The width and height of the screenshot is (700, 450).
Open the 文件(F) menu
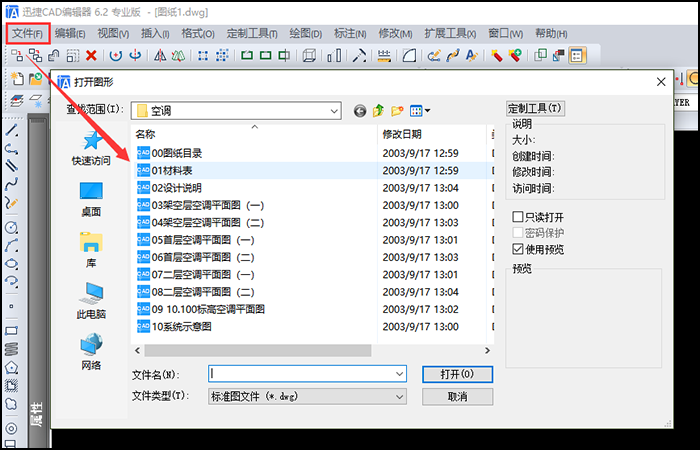(x=28, y=33)
